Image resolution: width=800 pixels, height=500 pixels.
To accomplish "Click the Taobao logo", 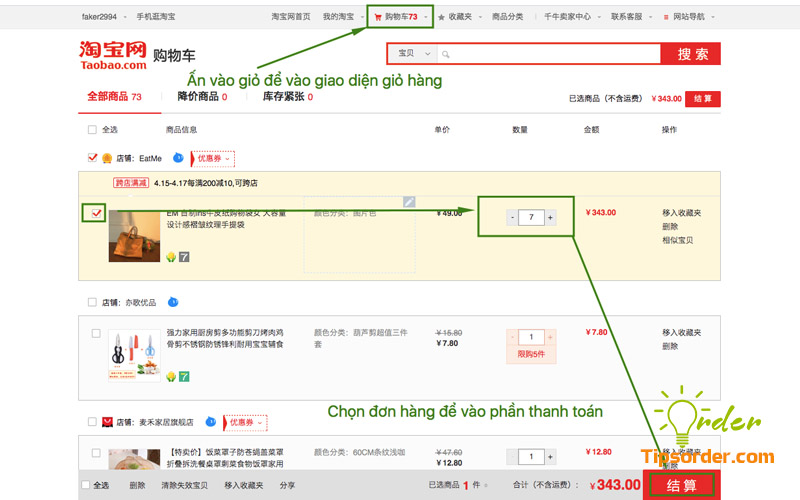I will (x=113, y=55).
